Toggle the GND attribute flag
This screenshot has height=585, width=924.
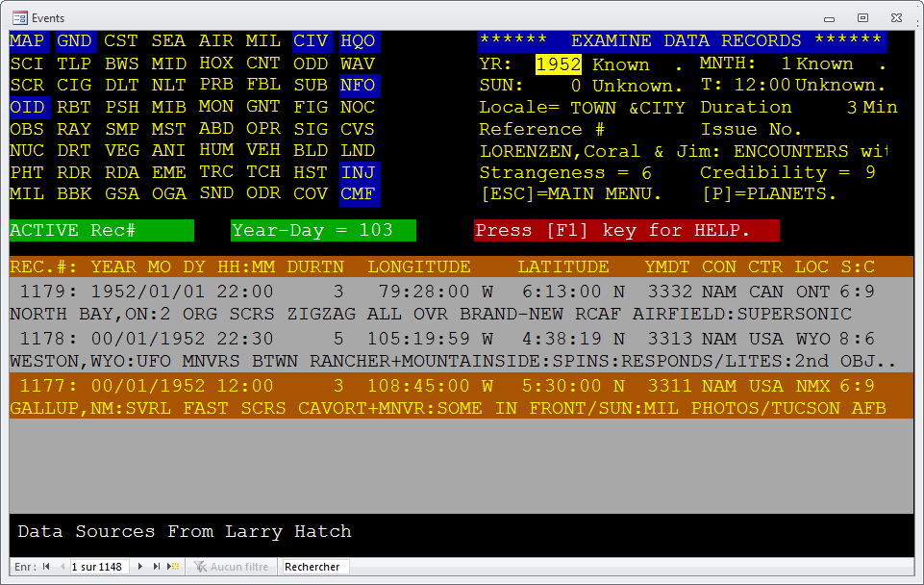point(74,41)
